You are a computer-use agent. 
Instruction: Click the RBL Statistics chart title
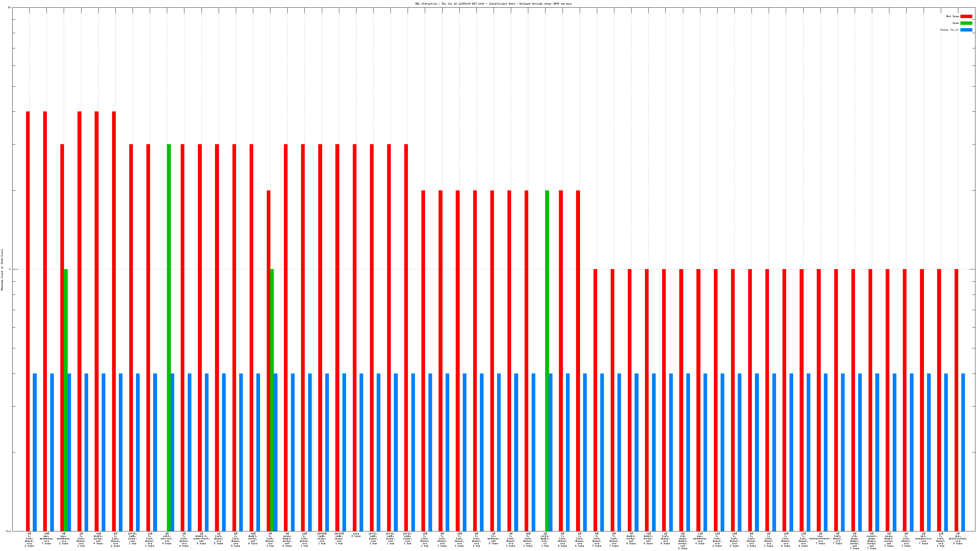[493, 4]
